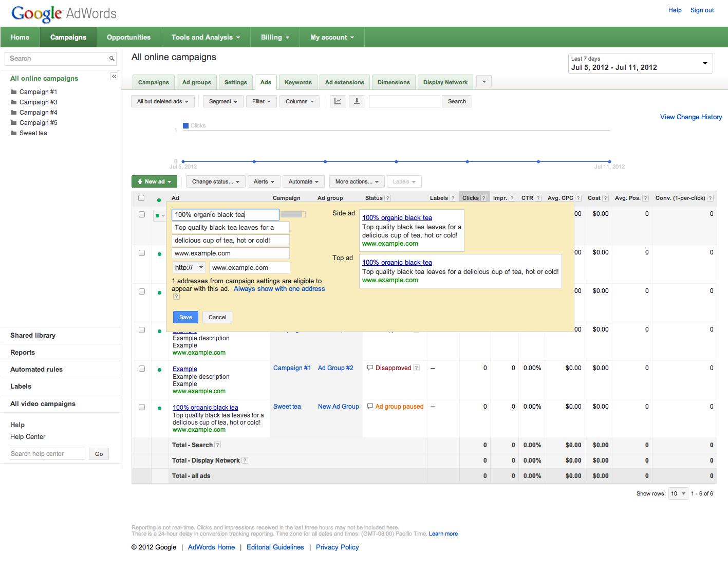Click help icon beside Total - Display Network
This screenshot has height=569, width=728.
[x=245, y=461]
